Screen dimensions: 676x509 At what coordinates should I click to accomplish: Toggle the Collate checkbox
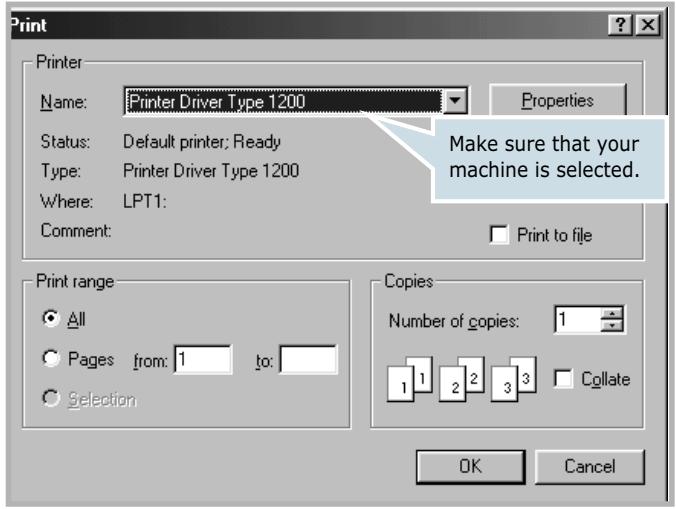click(563, 379)
